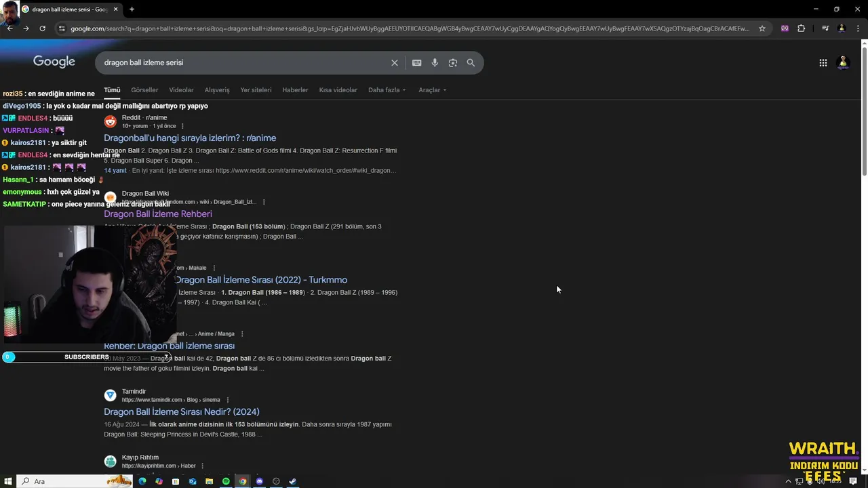The width and height of the screenshot is (868, 488).
Task: View site information icon in address bar
Action: click(62, 28)
